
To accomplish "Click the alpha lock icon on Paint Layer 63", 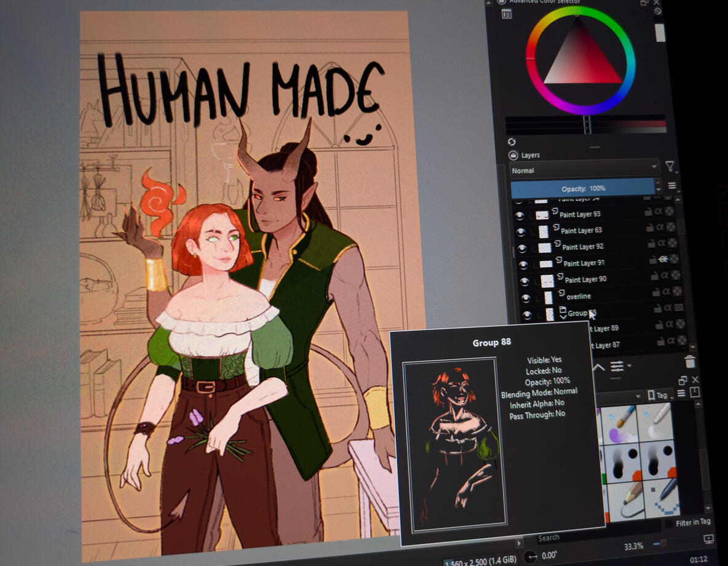I will (660, 228).
